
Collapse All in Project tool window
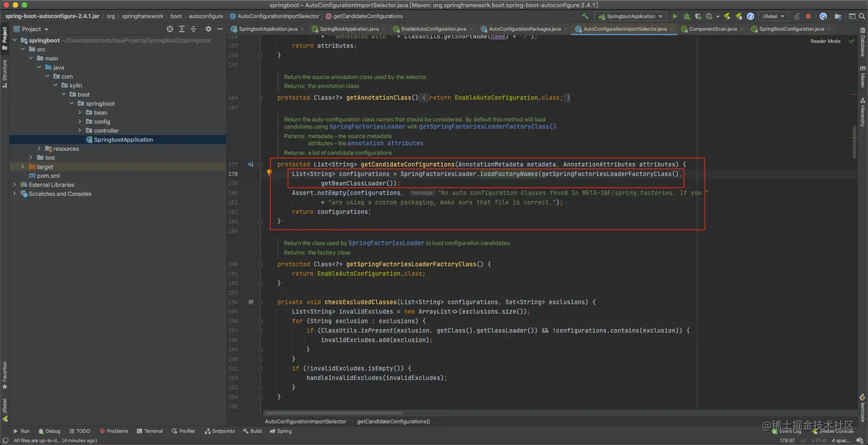(194, 29)
